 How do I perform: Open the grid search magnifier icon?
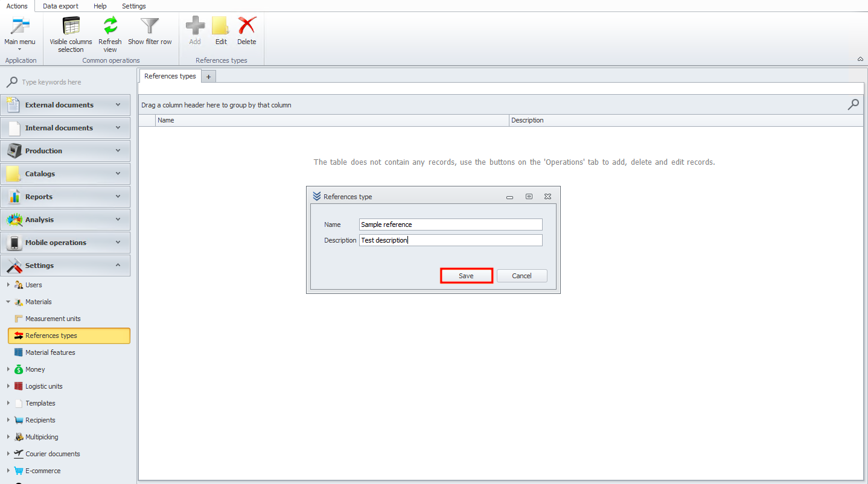pos(853,104)
